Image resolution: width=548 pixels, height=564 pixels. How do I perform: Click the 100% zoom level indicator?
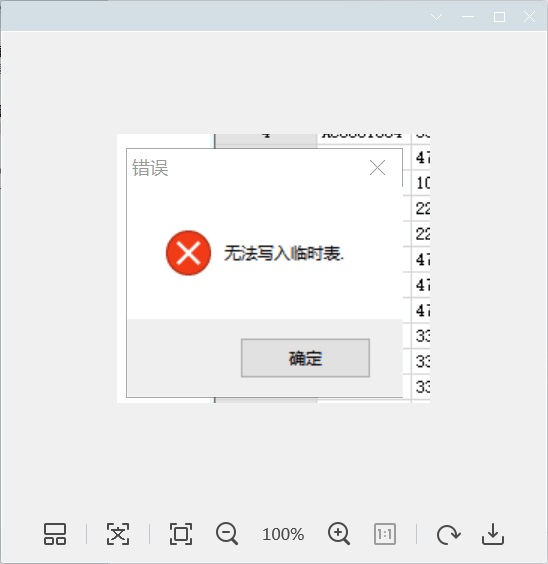pos(283,535)
